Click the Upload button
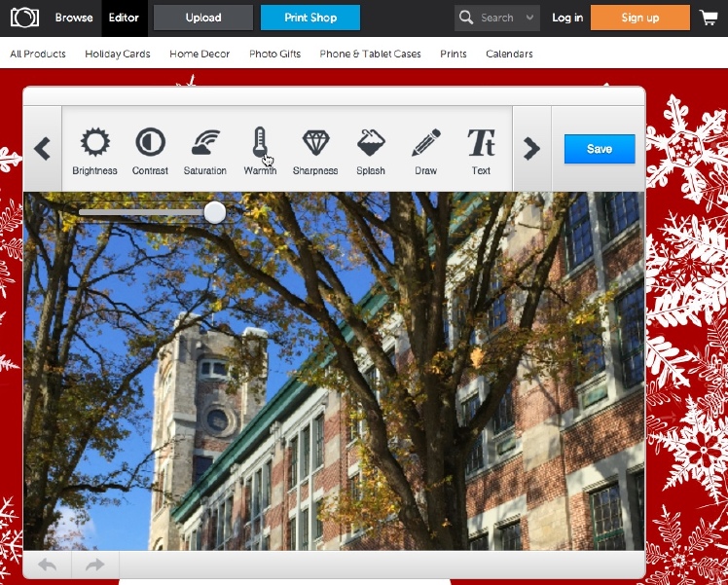 203,18
